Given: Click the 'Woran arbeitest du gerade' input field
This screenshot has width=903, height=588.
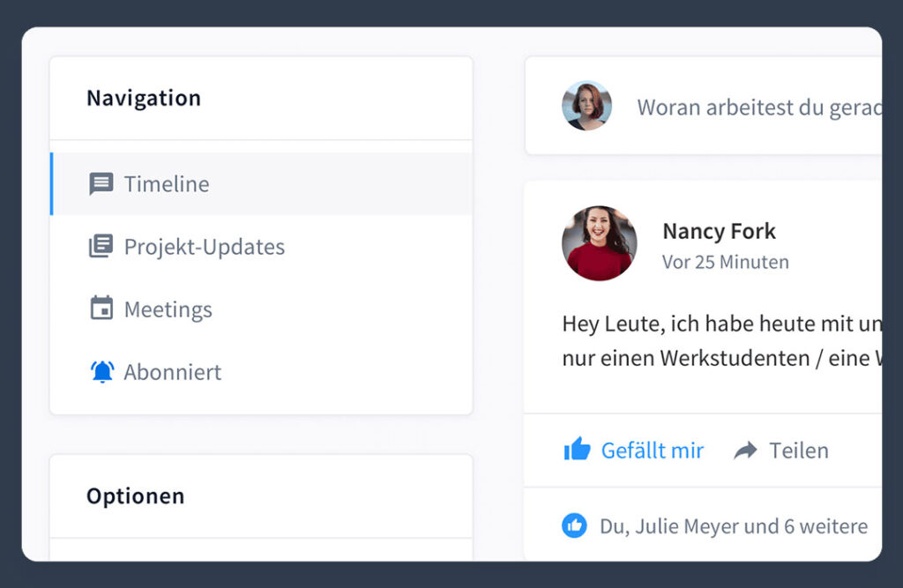Looking at the screenshot, I should [x=759, y=108].
